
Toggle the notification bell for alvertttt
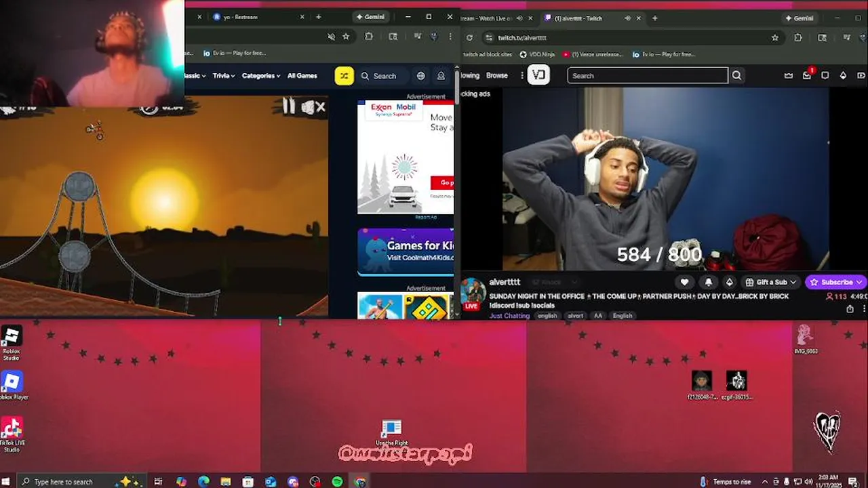click(x=709, y=282)
